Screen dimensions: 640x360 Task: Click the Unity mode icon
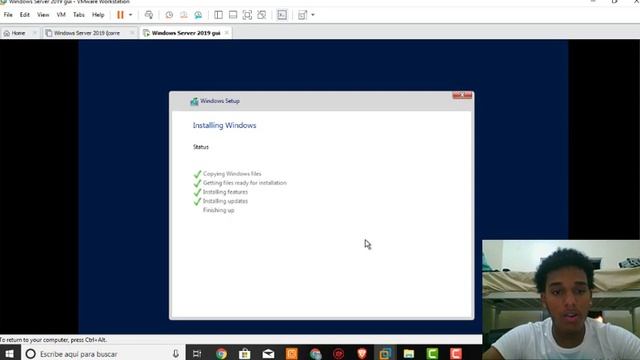point(262,15)
